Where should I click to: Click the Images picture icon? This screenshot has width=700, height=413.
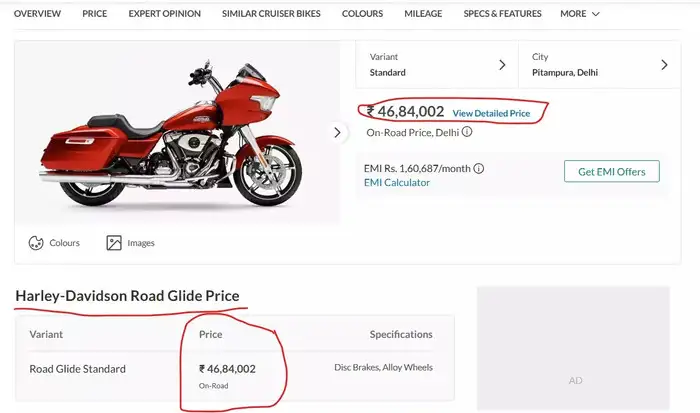click(x=114, y=243)
